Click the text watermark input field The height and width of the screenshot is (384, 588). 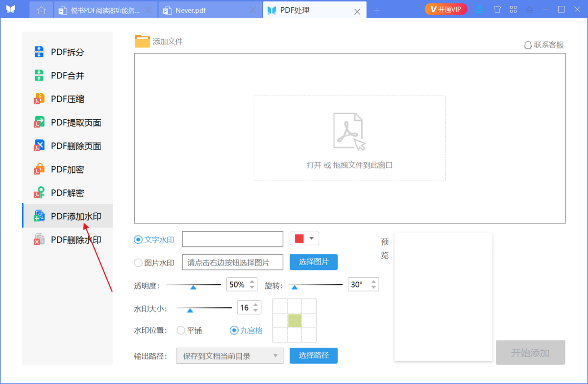pyautogui.click(x=232, y=239)
